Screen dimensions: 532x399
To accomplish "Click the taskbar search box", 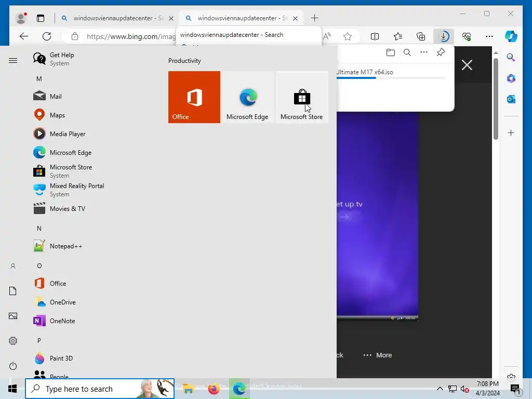I will pyautogui.click(x=100, y=389).
